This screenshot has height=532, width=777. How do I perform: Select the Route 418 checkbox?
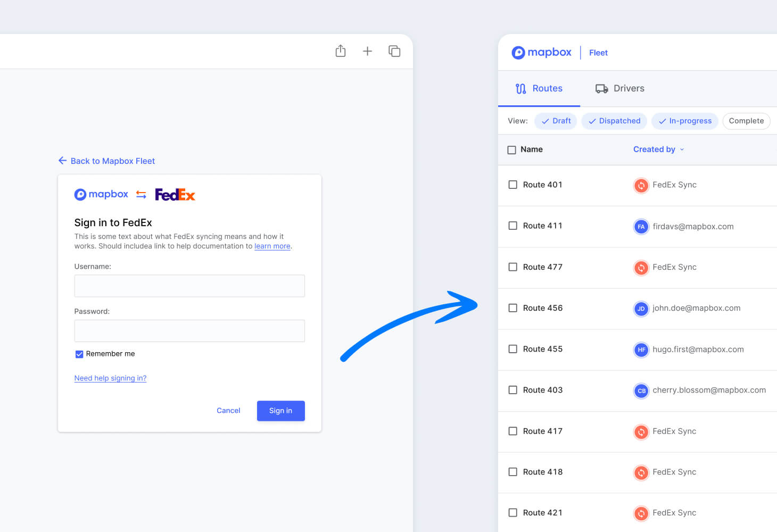point(513,472)
